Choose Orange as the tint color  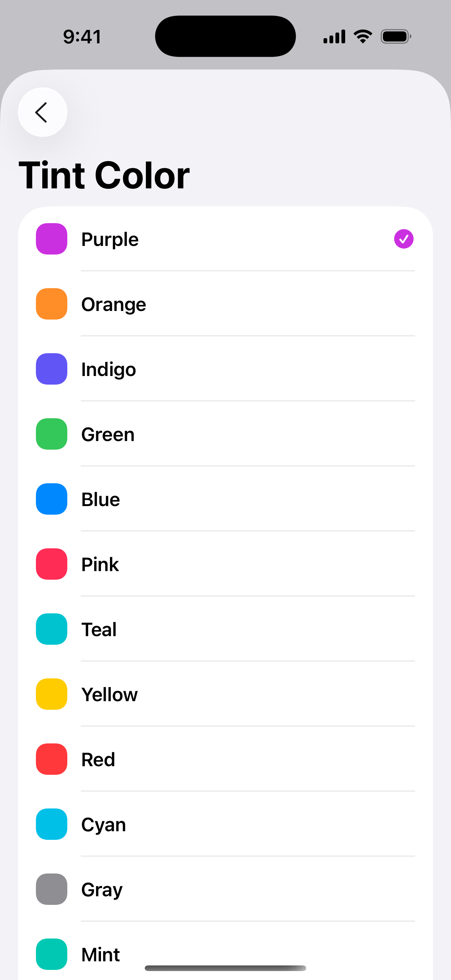coord(113,304)
